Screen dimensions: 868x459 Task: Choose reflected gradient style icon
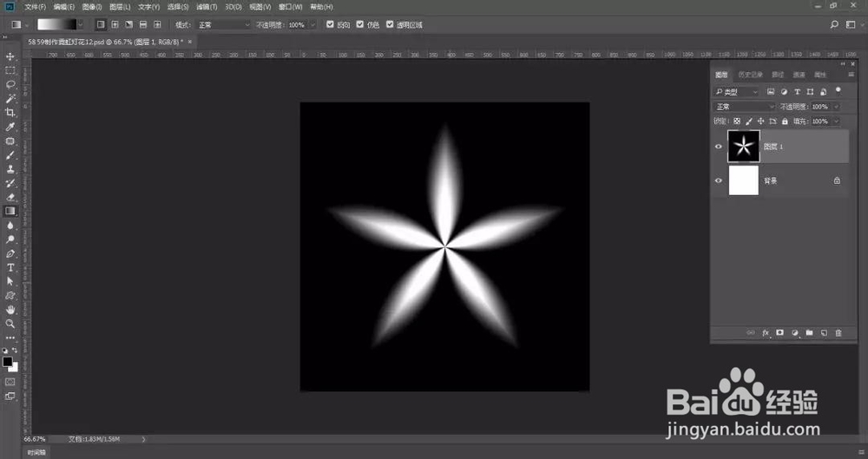[143, 24]
